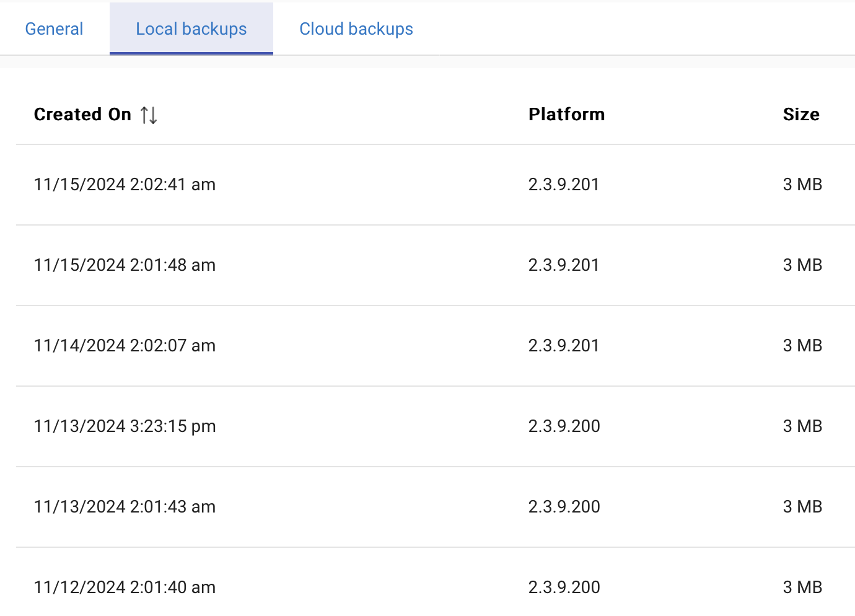Image resolution: width=855 pixels, height=616 pixels.
Task: Select backup 11/15/2024 2:01:48 am
Action: (x=125, y=265)
